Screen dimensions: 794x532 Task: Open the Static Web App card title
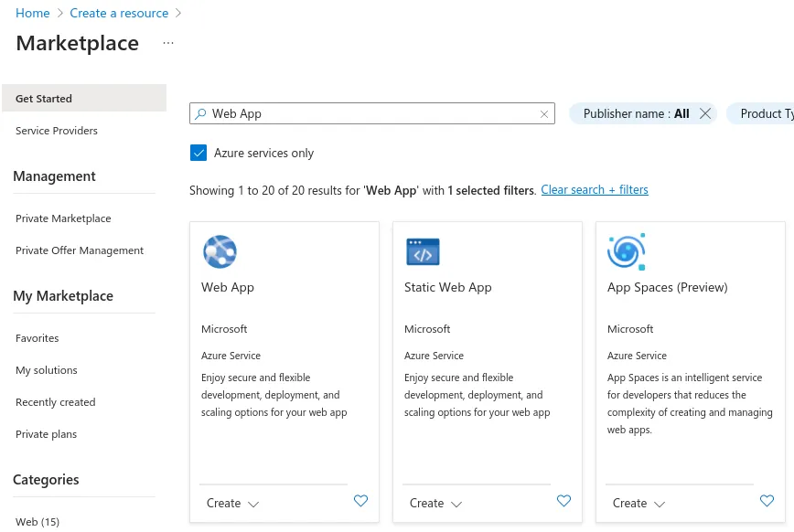coord(447,288)
